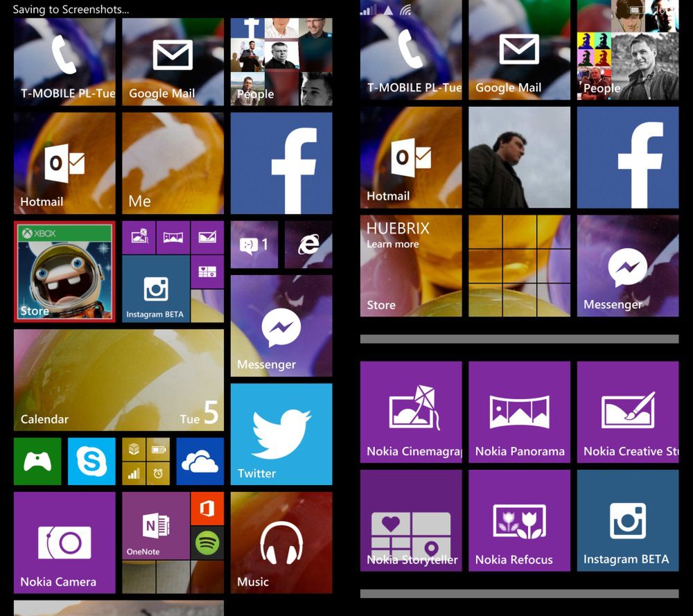Open Internet Explorer
Image resolution: width=693 pixels, height=616 pixels.
coord(308,244)
